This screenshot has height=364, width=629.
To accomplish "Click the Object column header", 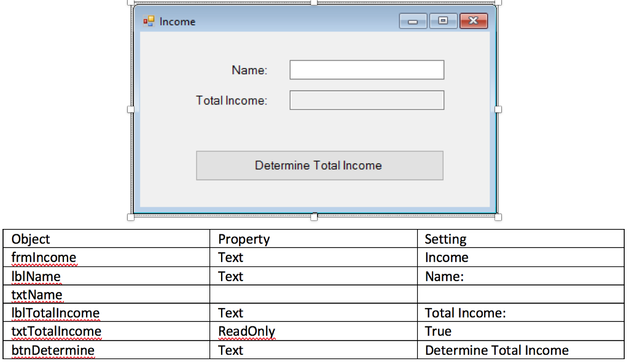I will [30, 239].
